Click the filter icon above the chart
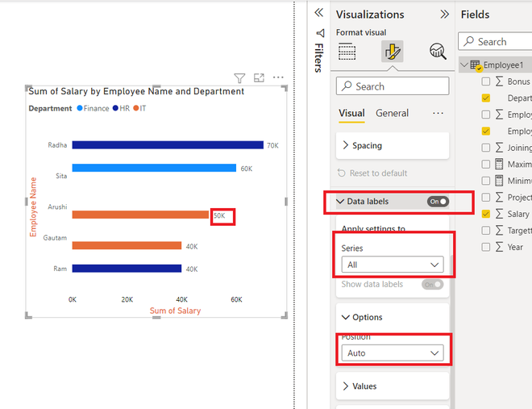 coord(239,78)
